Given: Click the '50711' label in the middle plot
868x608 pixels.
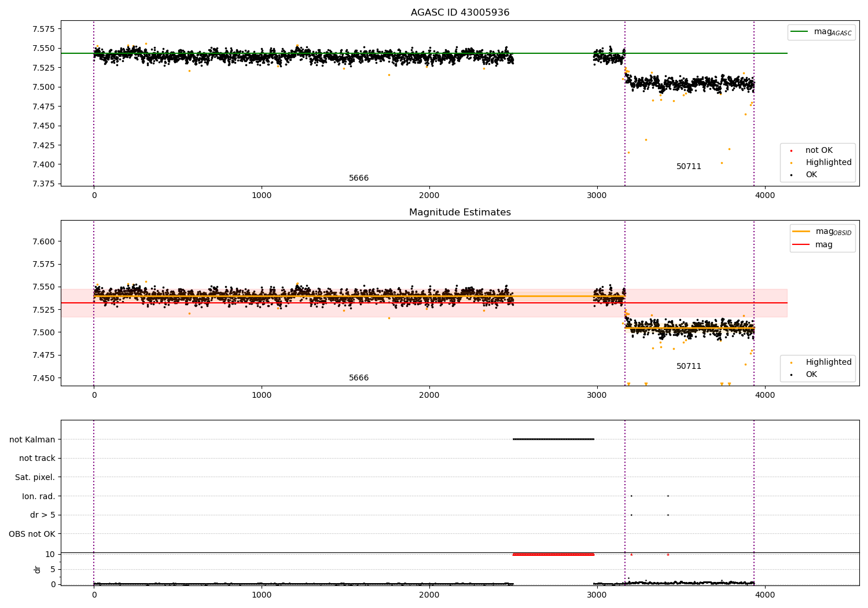Looking at the screenshot, I should 689,366.
